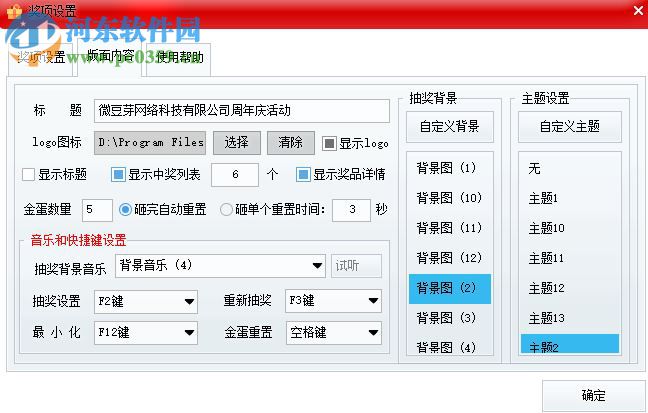
Task: Select 背景图 (1) in the list
Action: tap(450, 168)
